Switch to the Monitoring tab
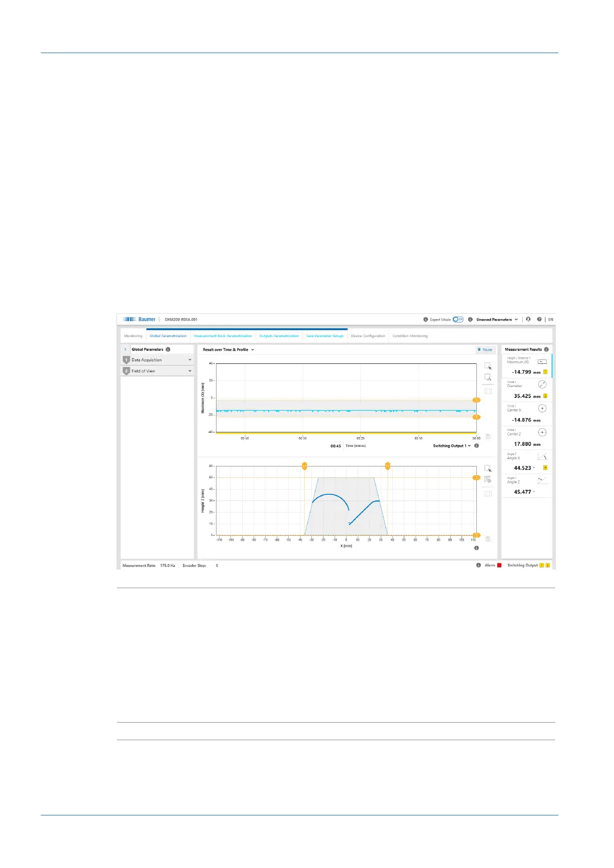614x868 pixels. click(x=133, y=336)
